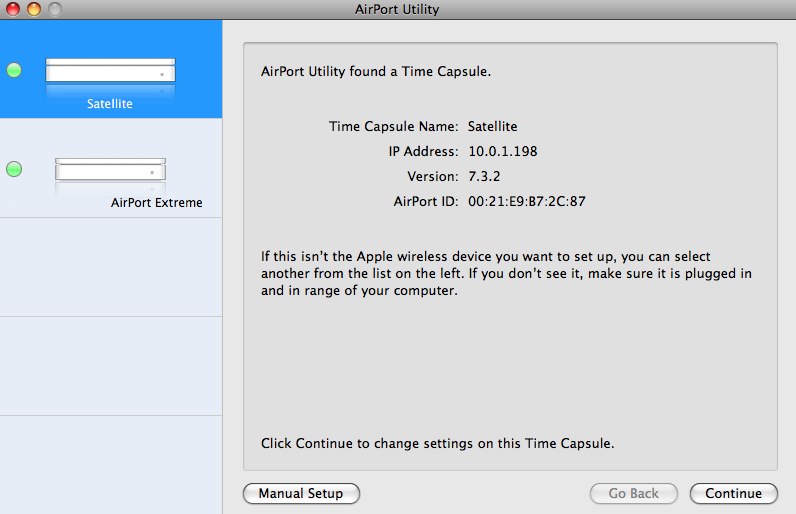The width and height of the screenshot is (796, 514).
Task: Click the "AirPort Utility" window title text
Action: coord(397,10)
